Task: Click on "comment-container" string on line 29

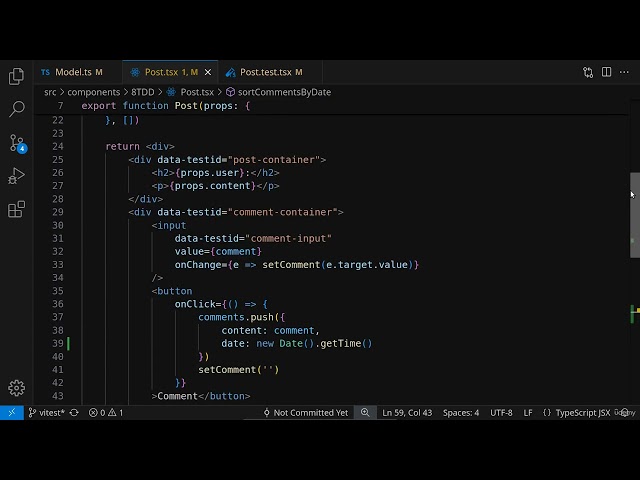Action: click(282, 212)
